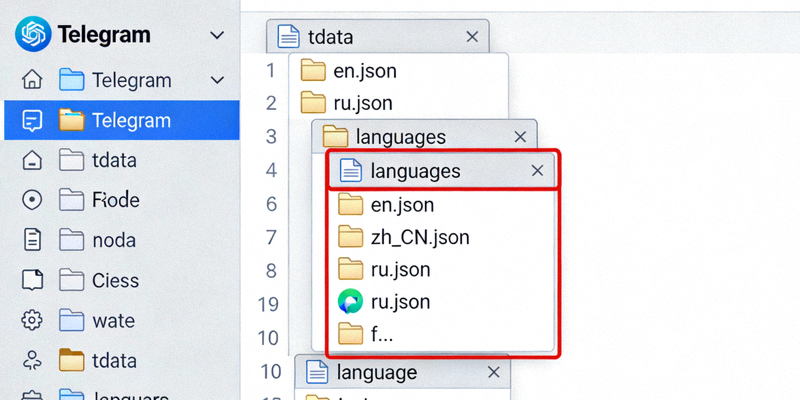Click the document icon on the language tab
This screenshot has width=800, height=400.
click(x=317, y=373)
